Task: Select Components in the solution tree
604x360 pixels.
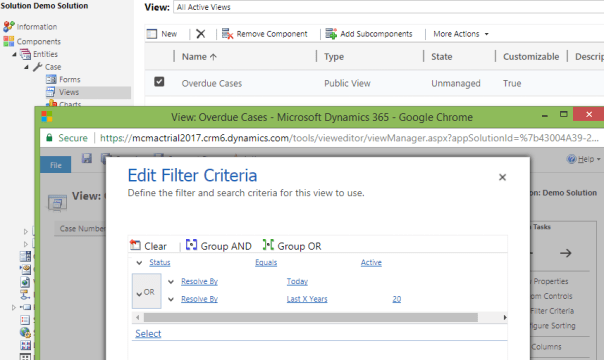Action: (x=39, y=41)
